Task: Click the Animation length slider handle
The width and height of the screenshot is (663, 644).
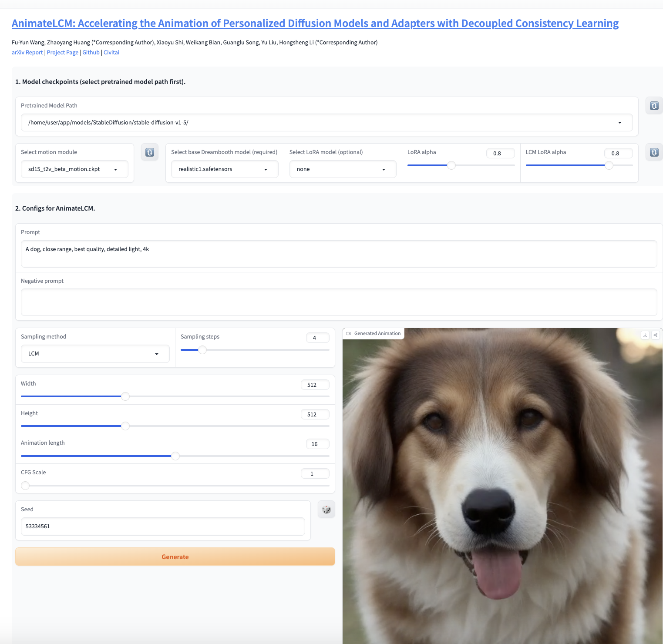Action: click(x=175, y=456)
